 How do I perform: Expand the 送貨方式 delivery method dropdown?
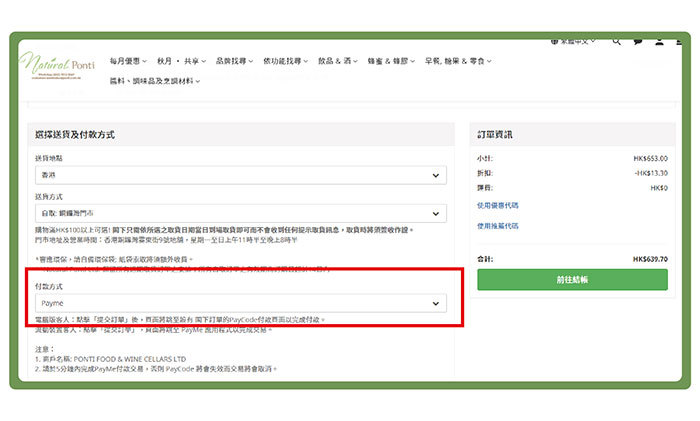pos(239,214)
